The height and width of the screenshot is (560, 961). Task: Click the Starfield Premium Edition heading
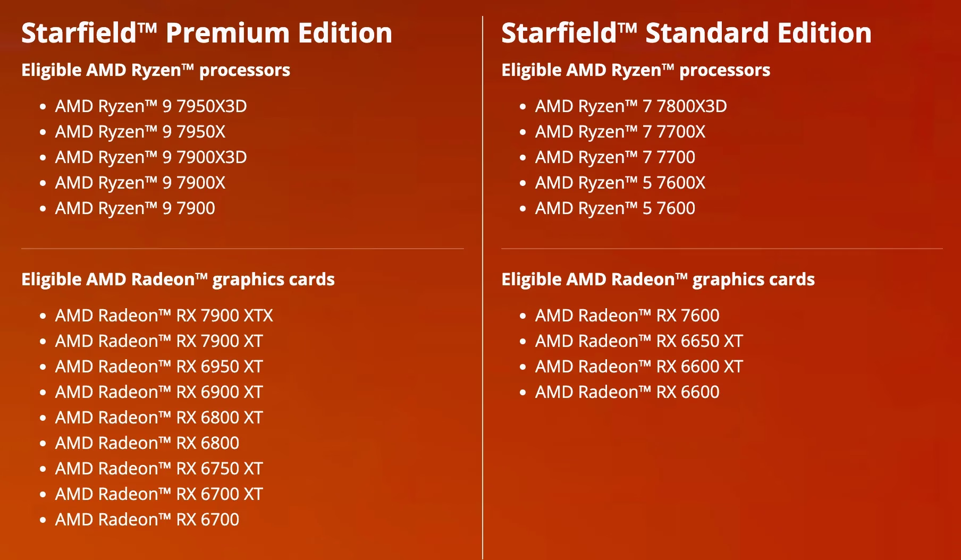(207, 33)
